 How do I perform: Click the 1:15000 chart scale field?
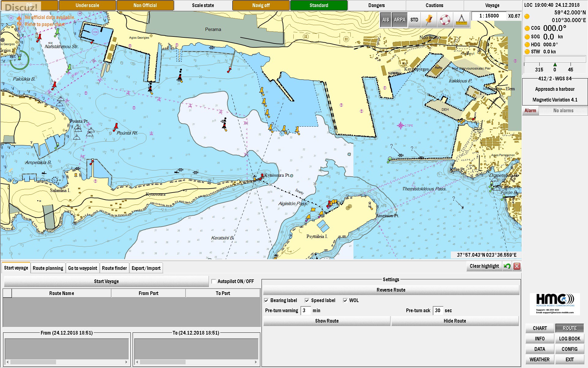click(489, 16)
